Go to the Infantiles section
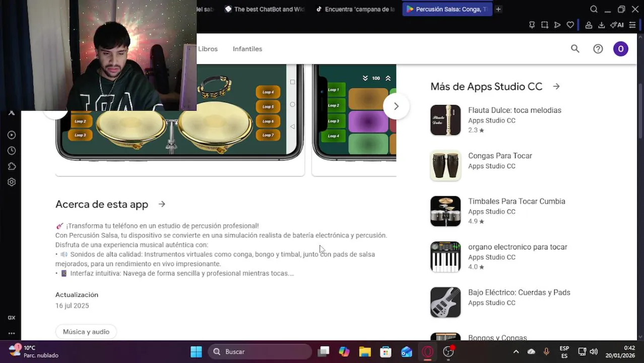The width and height of the screenshot is (644, 363). pyautogui.click(x=247, y=49)
